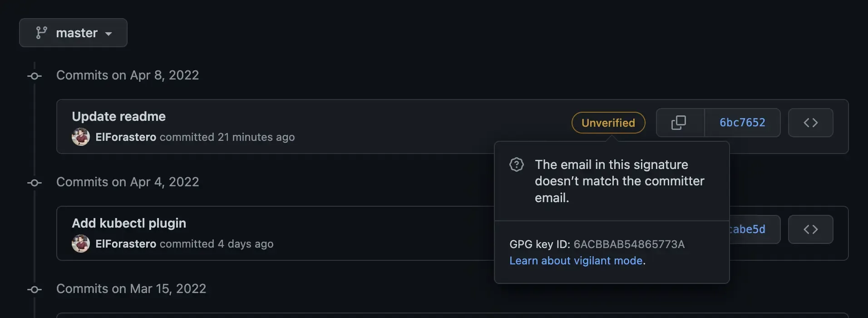Open the master branch selector dropdown

click(73, 32)
